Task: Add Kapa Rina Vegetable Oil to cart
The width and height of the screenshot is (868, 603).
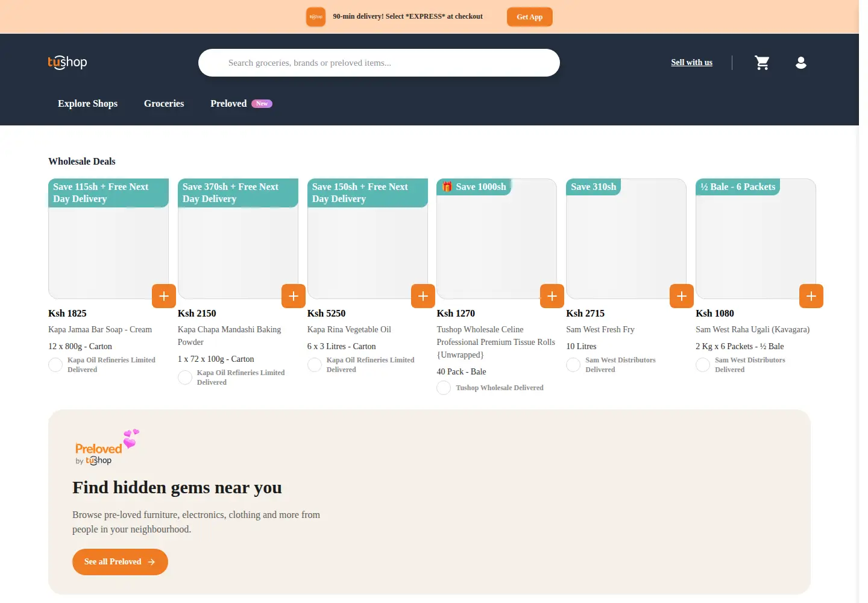Action: pyautogui.click(x=423, y=296)
